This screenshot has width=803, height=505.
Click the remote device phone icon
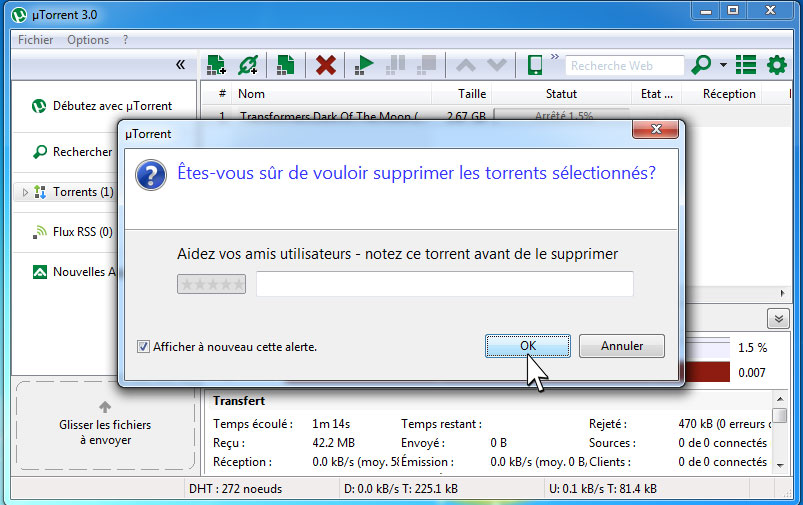[535, 65]
